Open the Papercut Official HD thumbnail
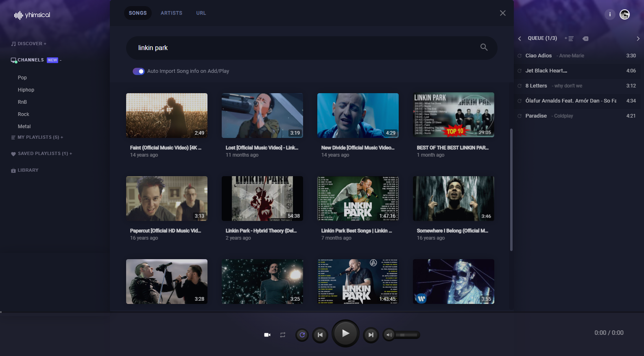The image size is (644, 356). point(167,199)
